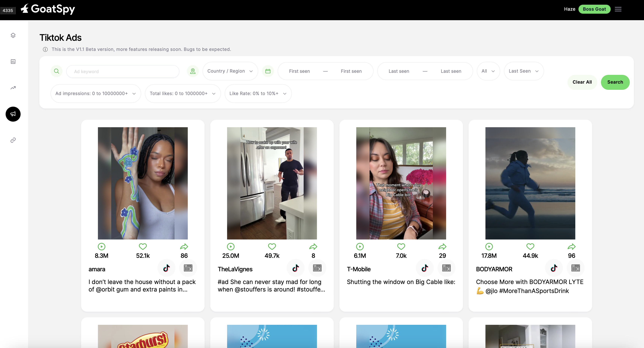Select the megaphone ads icon in sidebar
This screenshot has width=644, height=348.
(x=13, y=114)
